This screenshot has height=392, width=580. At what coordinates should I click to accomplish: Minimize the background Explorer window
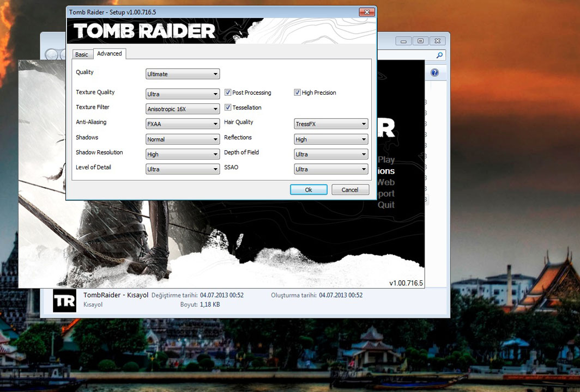coord(403,41)
